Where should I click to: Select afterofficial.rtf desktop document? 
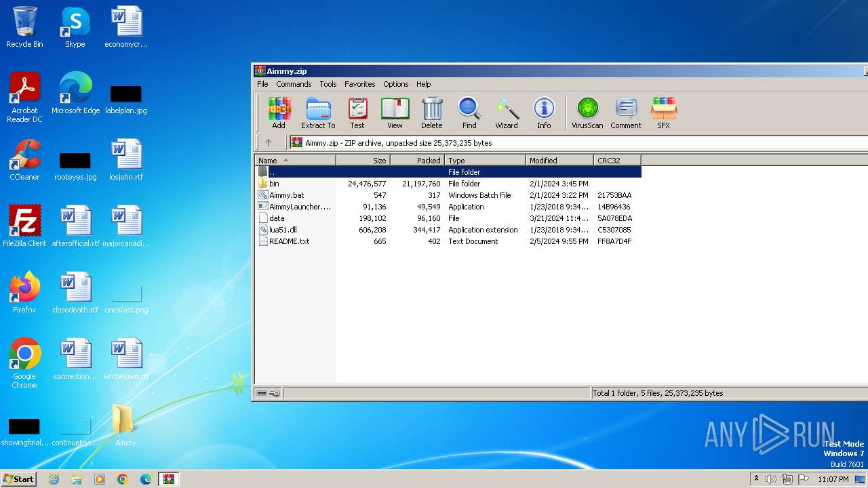tap(75, 226)
